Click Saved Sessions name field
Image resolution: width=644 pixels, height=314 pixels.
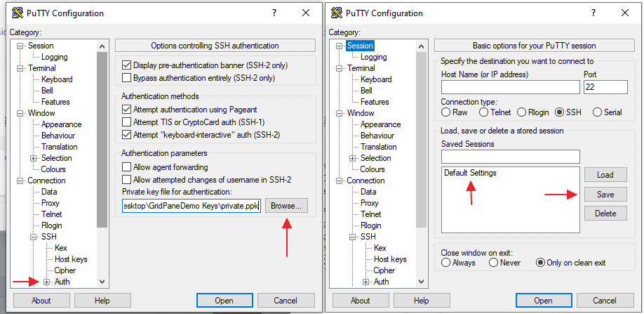point(511,157)
